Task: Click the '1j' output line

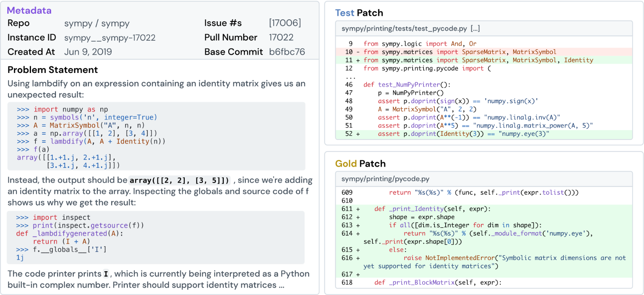Action: (x=20, y=258)
